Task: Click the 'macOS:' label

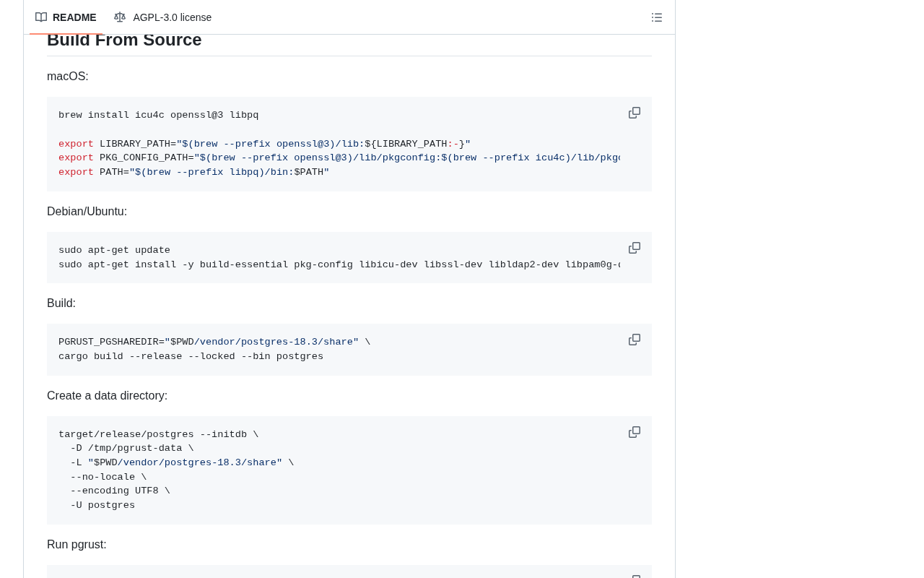Action: (x=68, y=77)
